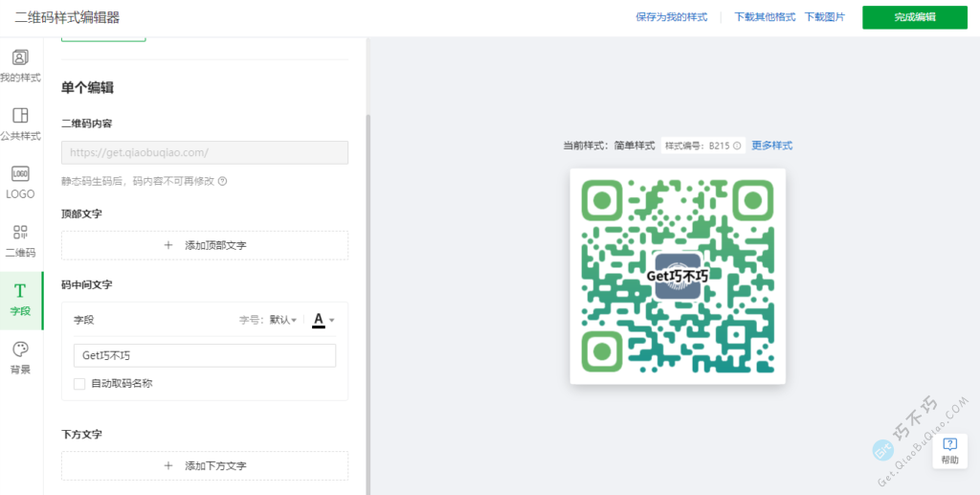This screenshot has width=980, height=495.
Task: Click 添加下方文字 to add bottom text
Action: [205, 465]
